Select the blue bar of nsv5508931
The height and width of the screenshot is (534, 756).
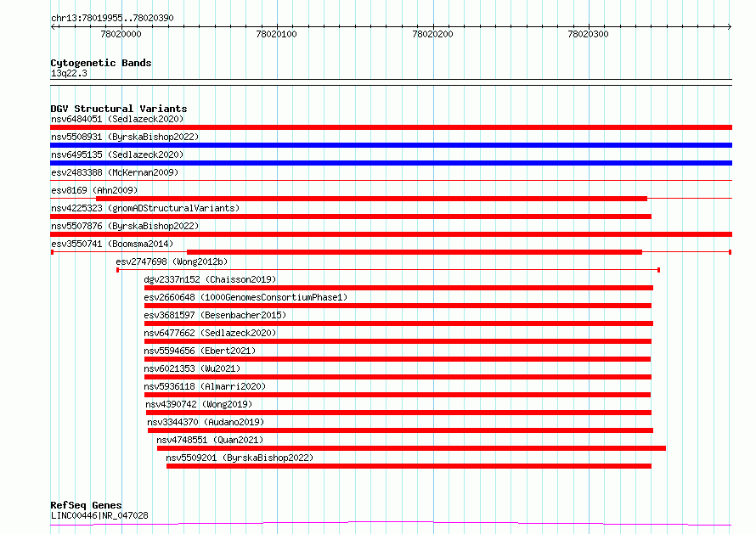(391, 145)
